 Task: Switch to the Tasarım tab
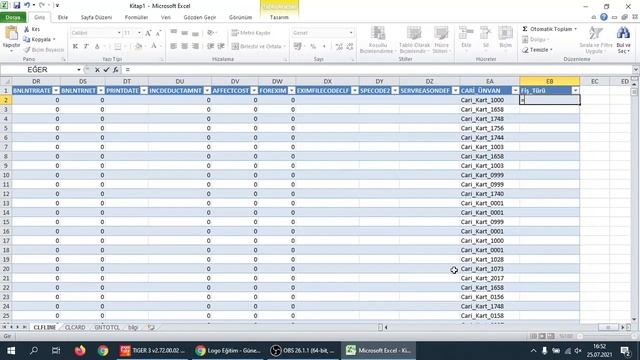pyautogui.click(x=279, y=18)
